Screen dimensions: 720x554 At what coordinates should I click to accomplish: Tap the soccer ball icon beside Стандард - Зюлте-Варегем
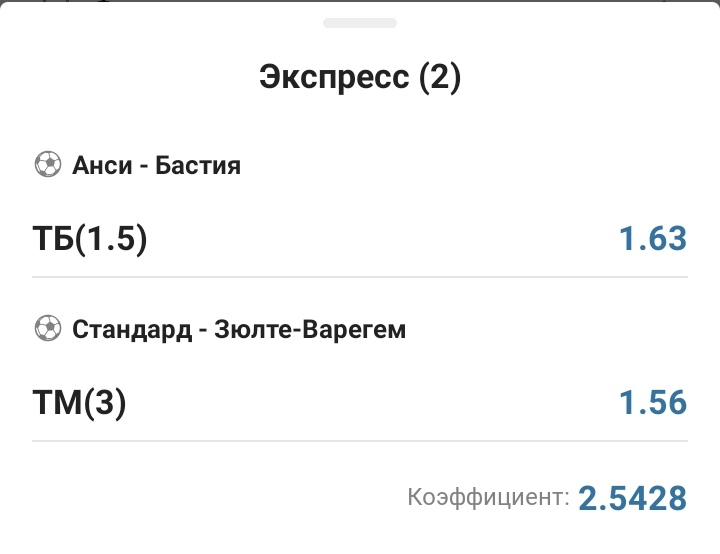[x=47, y=329]
